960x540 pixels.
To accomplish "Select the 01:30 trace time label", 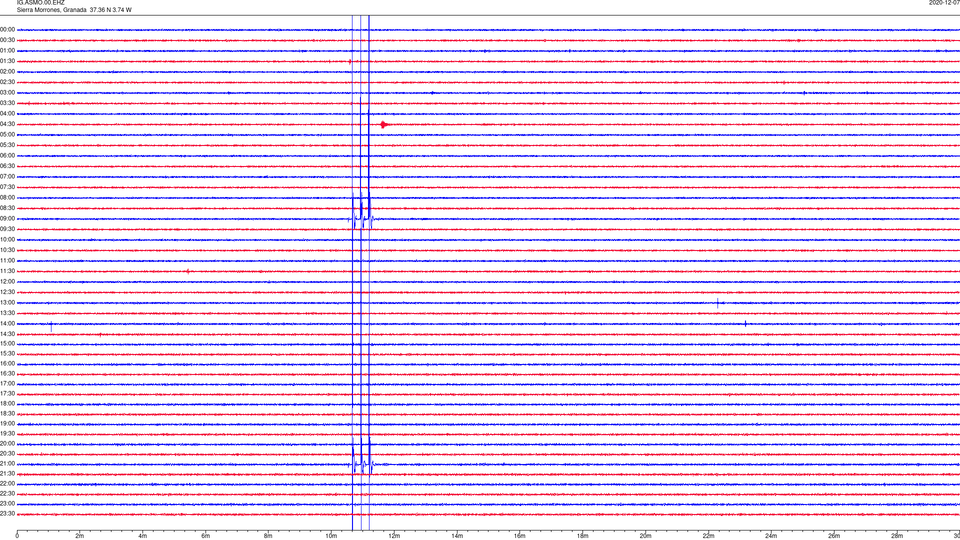I will coord(7,61).
